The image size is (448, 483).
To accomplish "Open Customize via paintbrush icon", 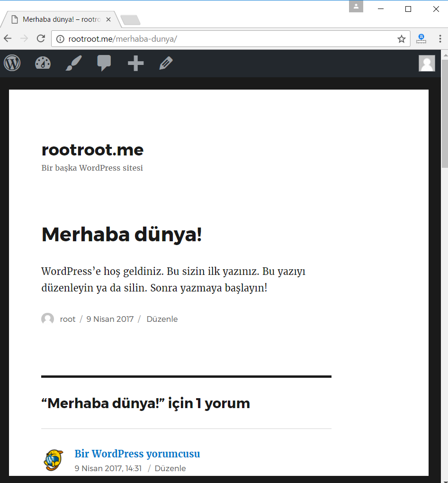I will click(74, 63).
